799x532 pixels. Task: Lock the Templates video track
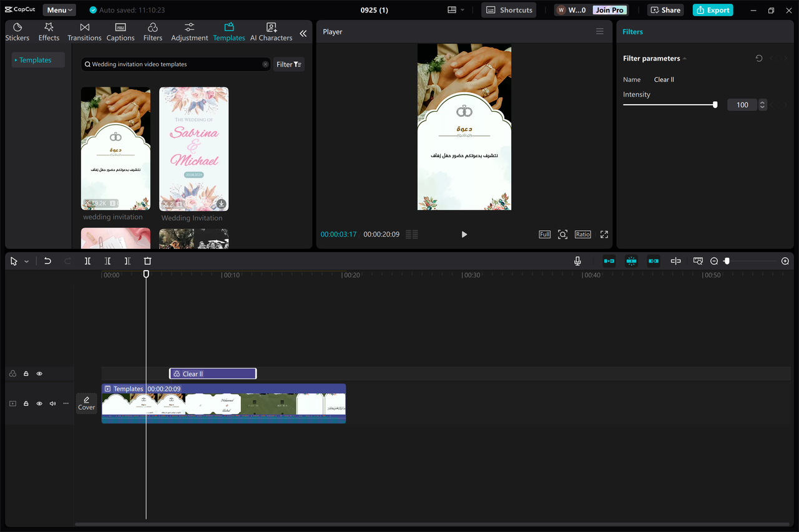tap(26, 404)
